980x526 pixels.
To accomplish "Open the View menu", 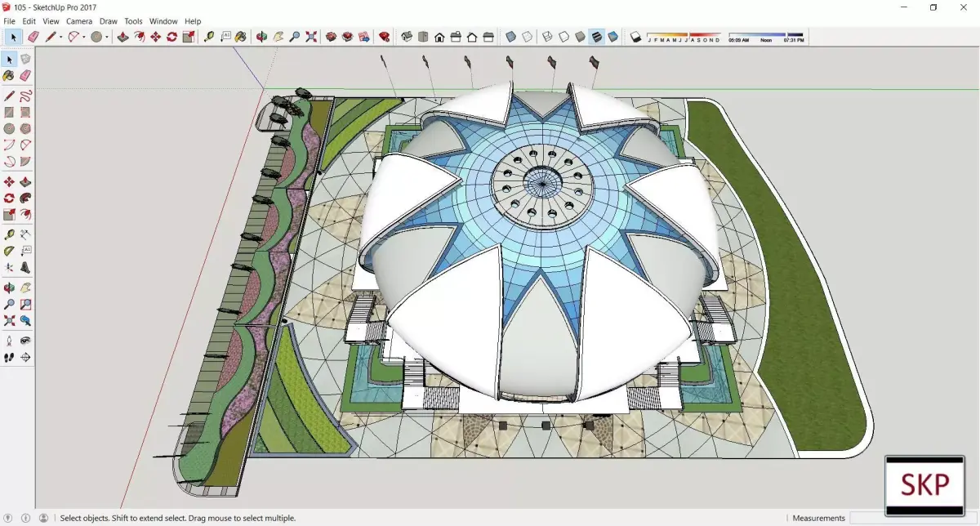I will click(51, 21).
